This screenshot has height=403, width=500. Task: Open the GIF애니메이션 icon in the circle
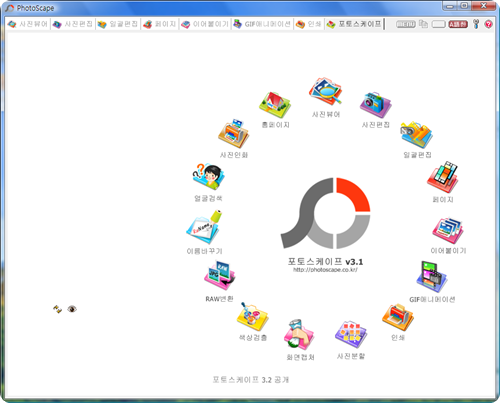point(432,277)
